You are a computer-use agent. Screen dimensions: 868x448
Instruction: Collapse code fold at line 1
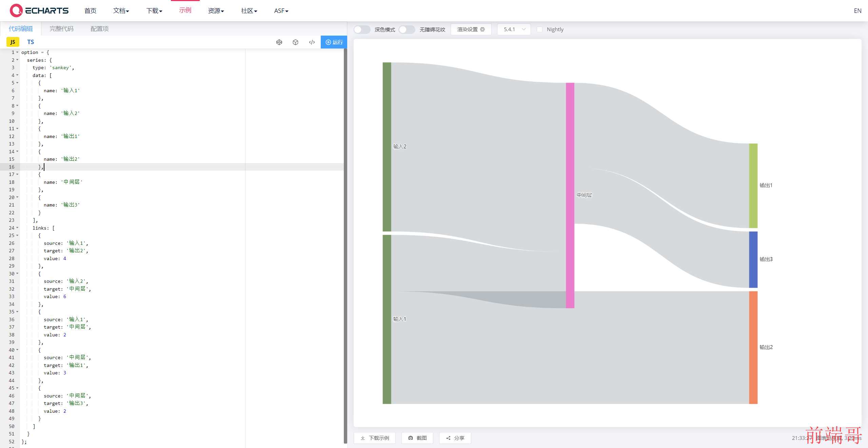point(17,52)
